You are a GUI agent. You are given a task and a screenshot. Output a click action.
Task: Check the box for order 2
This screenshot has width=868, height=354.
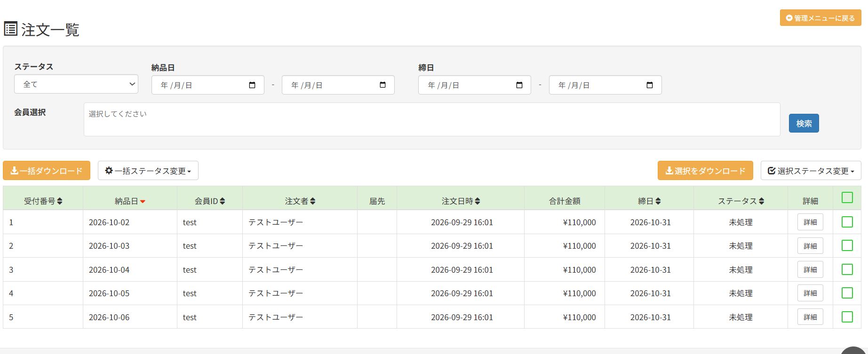(847, 245)
